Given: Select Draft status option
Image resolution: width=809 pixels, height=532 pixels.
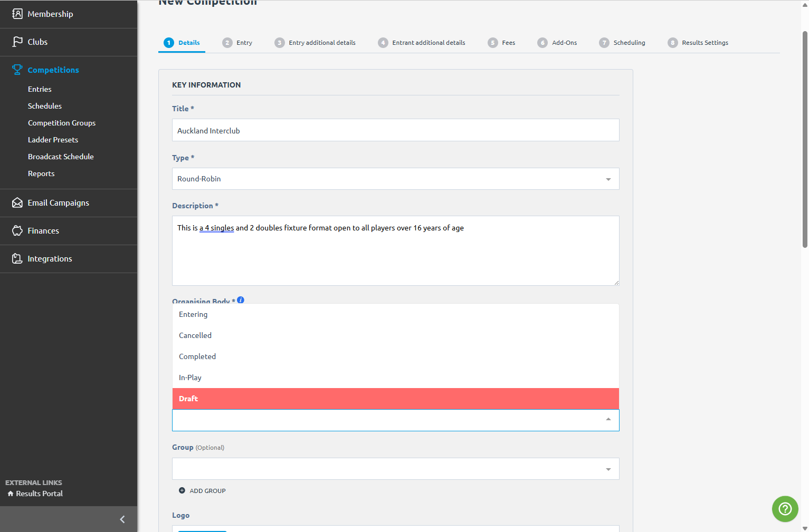Looking at the screenshot, I should [395, 399].
